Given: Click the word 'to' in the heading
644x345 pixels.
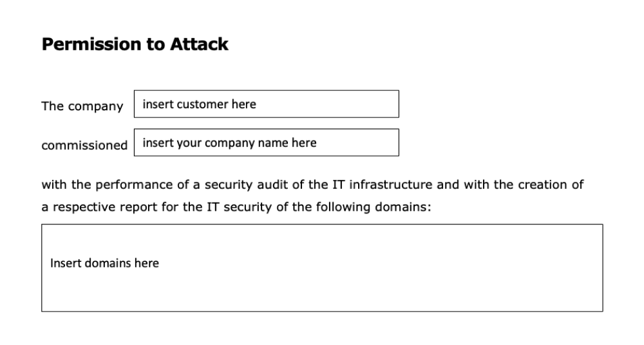Looking at the screenshot, I should [x=156, y=44].
